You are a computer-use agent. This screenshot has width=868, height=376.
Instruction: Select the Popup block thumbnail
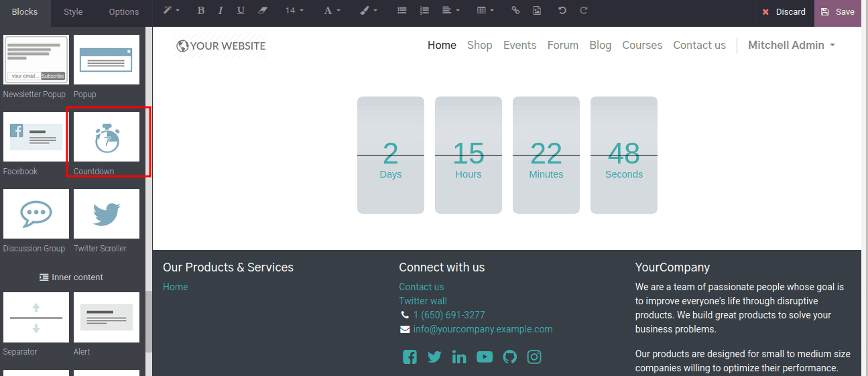point(107,60)
